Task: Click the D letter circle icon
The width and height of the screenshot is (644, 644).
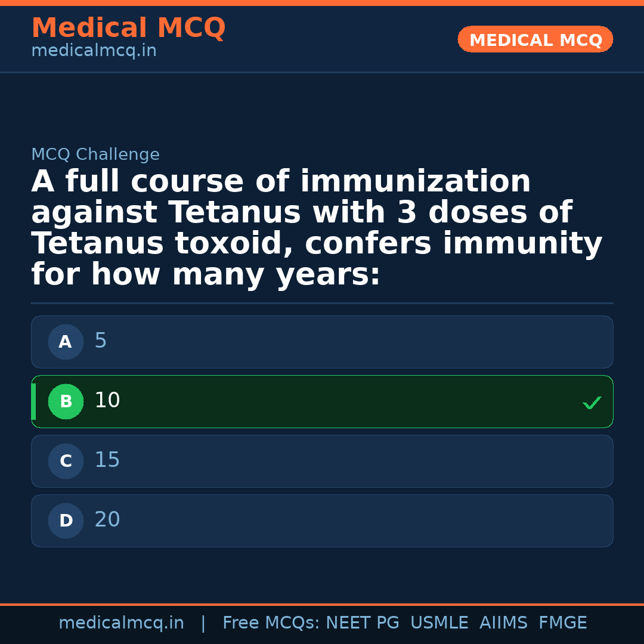Action: [x=66, y=521]
